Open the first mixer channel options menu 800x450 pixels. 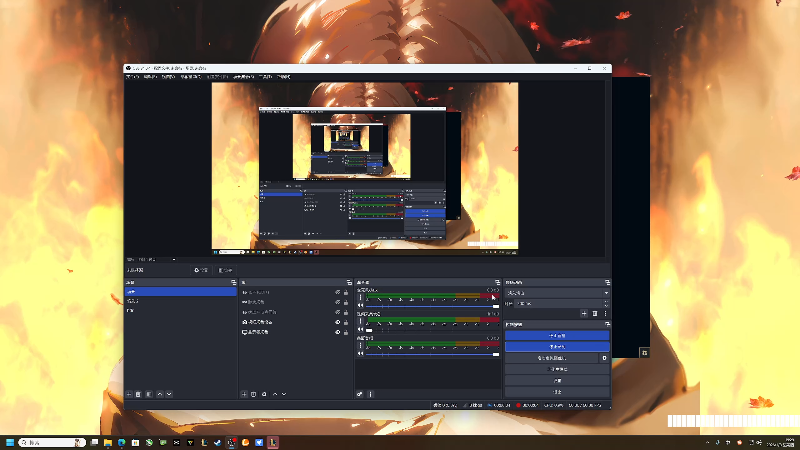click(x=361, y=297)
